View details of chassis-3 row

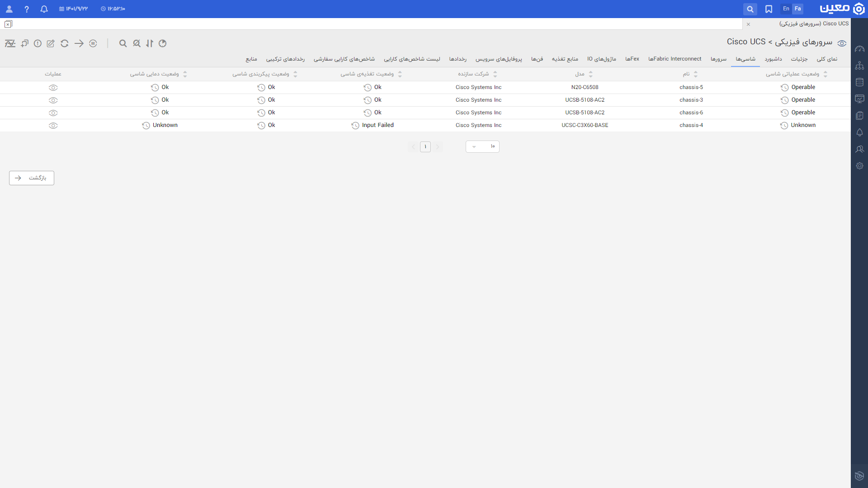tap(53, 100)
